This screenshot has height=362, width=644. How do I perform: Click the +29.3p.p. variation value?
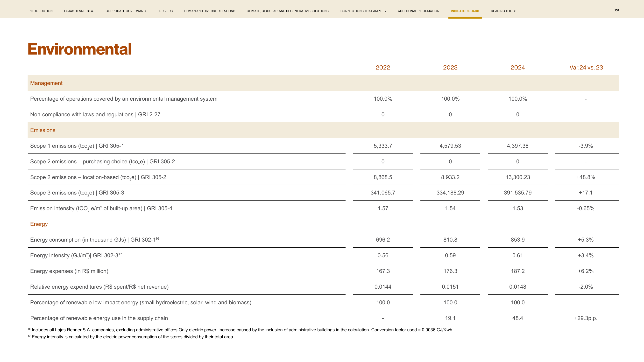[586, 318]
